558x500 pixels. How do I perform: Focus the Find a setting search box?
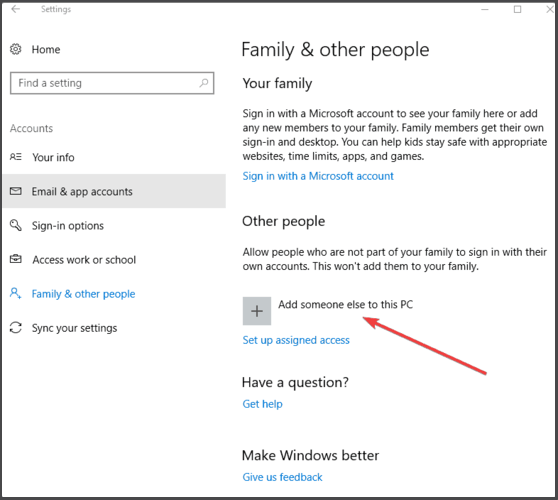pos(112,83)
